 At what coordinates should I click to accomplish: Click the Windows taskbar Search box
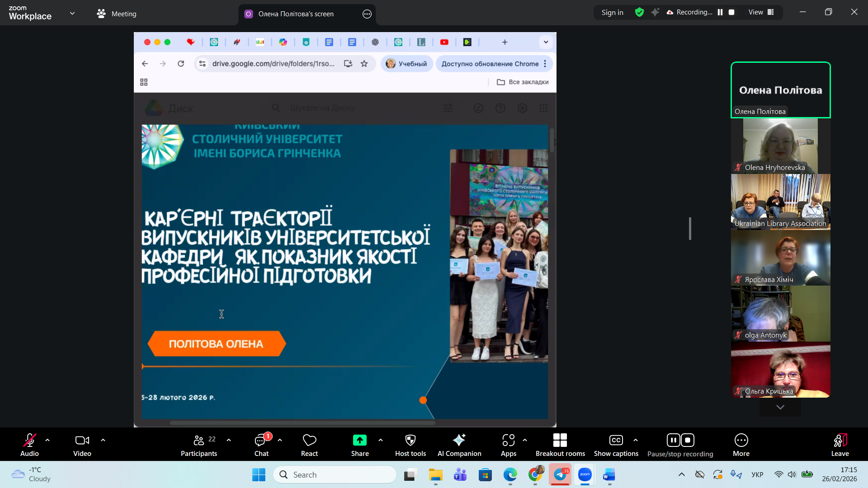[335, 474]
